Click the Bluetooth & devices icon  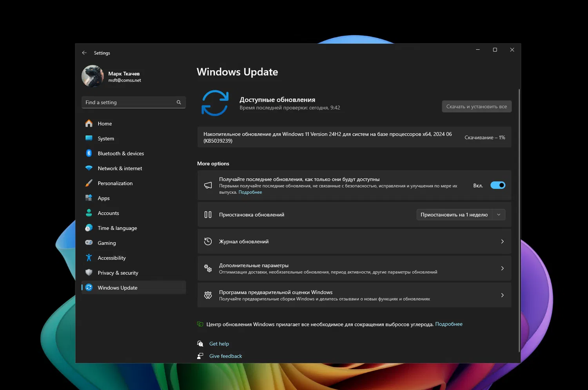coord(89,153)
